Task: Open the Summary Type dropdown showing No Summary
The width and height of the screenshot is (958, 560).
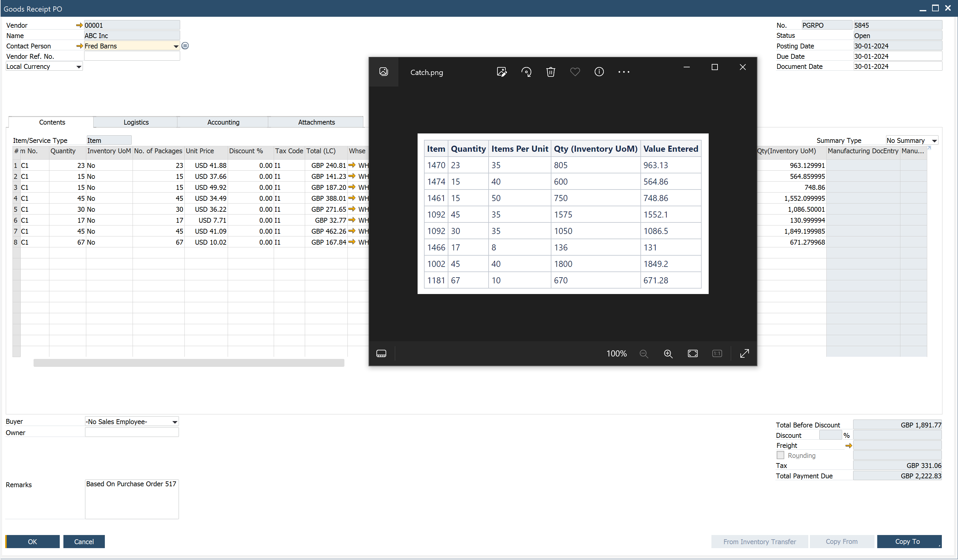Action: point(934,140)
